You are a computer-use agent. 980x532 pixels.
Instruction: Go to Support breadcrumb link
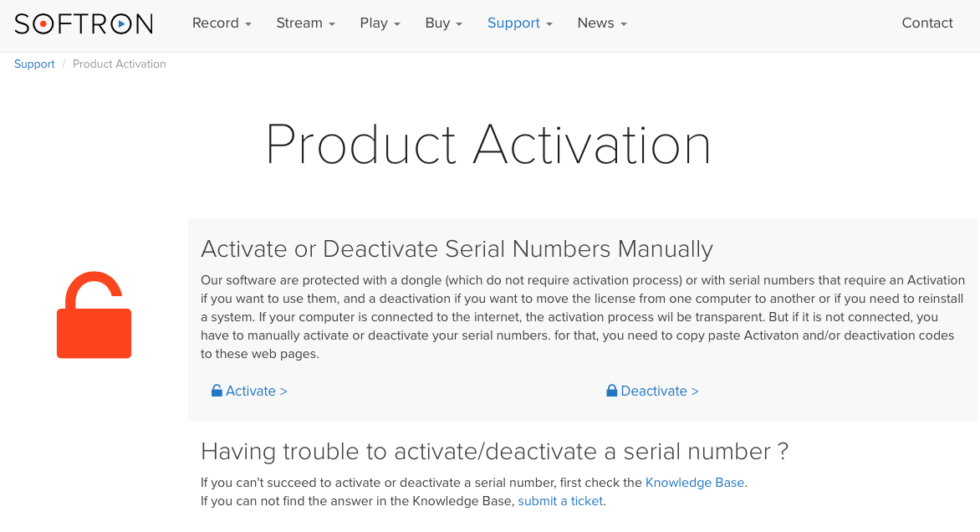click(34, 64)
